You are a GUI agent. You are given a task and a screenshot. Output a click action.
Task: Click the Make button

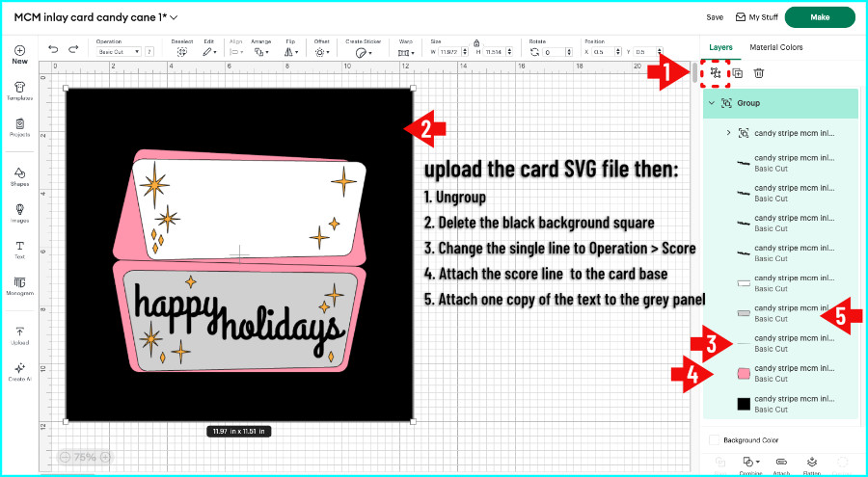(x=820, y=17)
